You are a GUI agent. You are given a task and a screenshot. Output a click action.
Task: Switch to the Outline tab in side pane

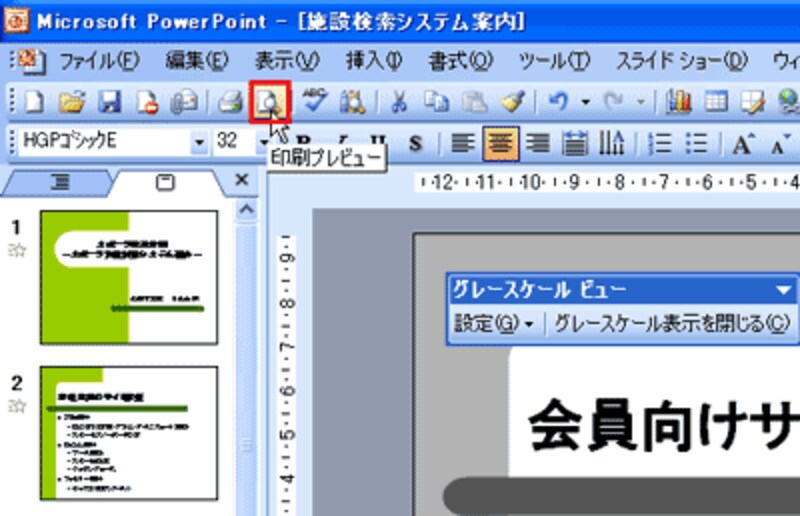pyautogui.click(x=60, y=182)
